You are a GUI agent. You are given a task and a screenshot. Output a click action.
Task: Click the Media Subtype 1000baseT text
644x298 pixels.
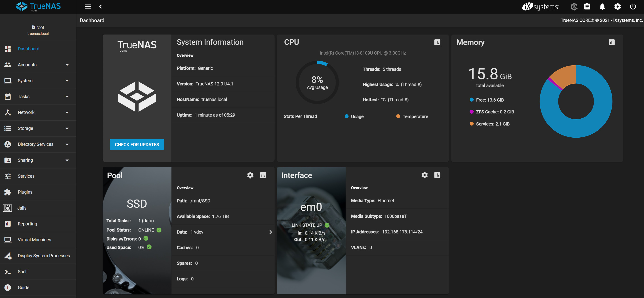[x=379, y=216]
